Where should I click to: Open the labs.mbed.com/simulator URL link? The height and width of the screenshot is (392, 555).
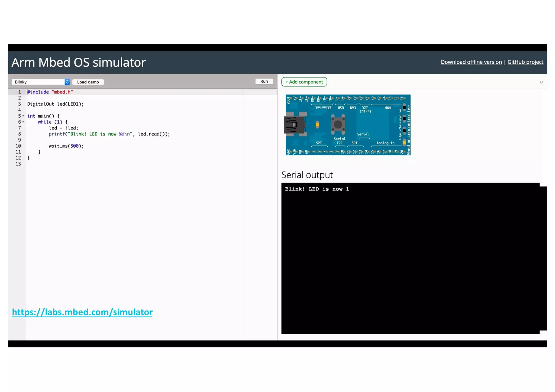(x=82, y=312)
